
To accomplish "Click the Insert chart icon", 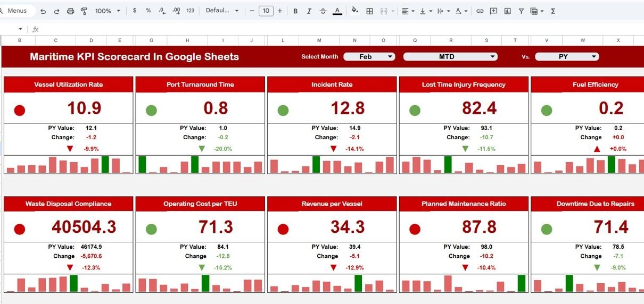I will [507, 11].
